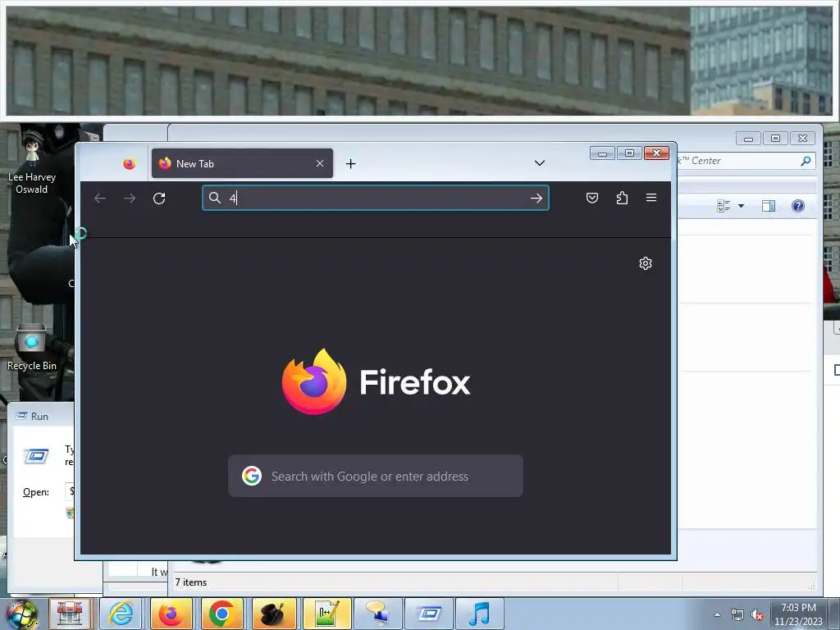Close the New Tab tab

coord(320,163)
